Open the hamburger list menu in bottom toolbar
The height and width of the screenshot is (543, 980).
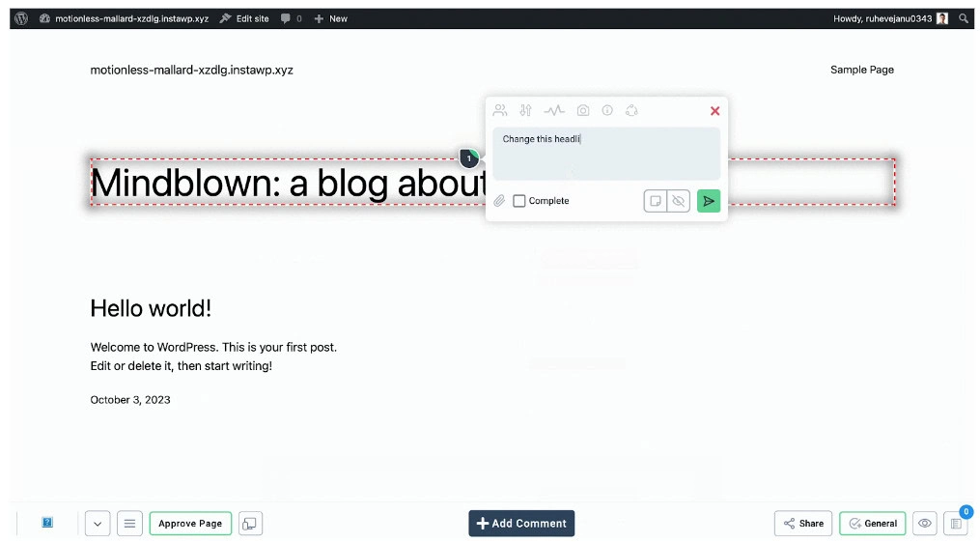click(x=130, y=524)
